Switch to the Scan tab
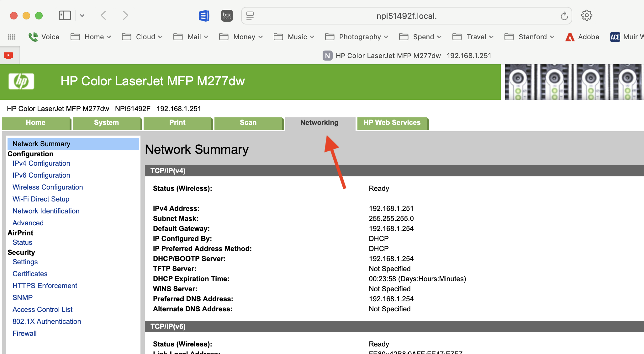Screen dimensions: 644x354 [x=248, y=123]
